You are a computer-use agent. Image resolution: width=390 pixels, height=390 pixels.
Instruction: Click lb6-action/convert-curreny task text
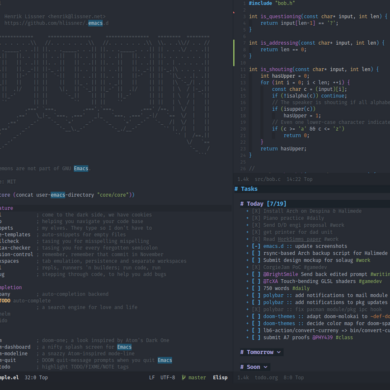coord(326,330)
